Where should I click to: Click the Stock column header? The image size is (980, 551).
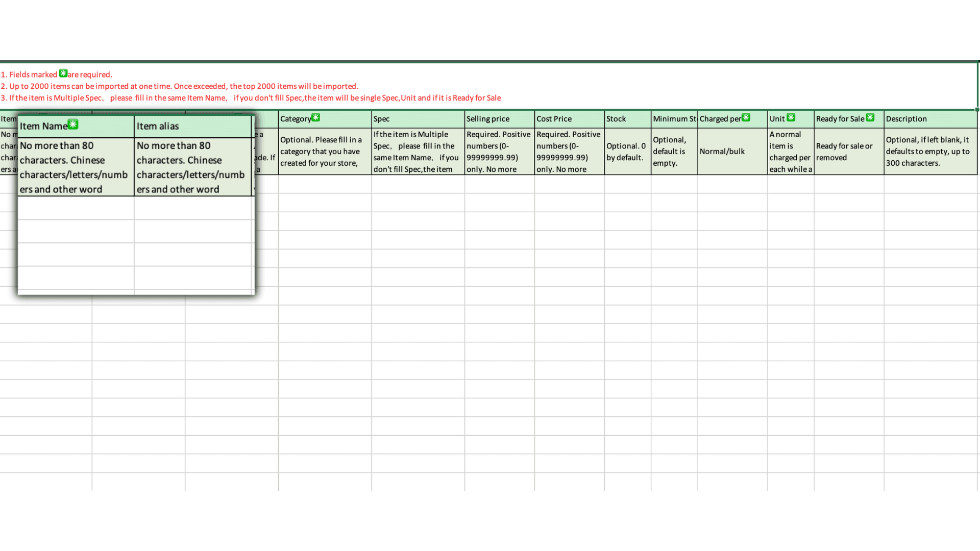(x=627, y=119)
